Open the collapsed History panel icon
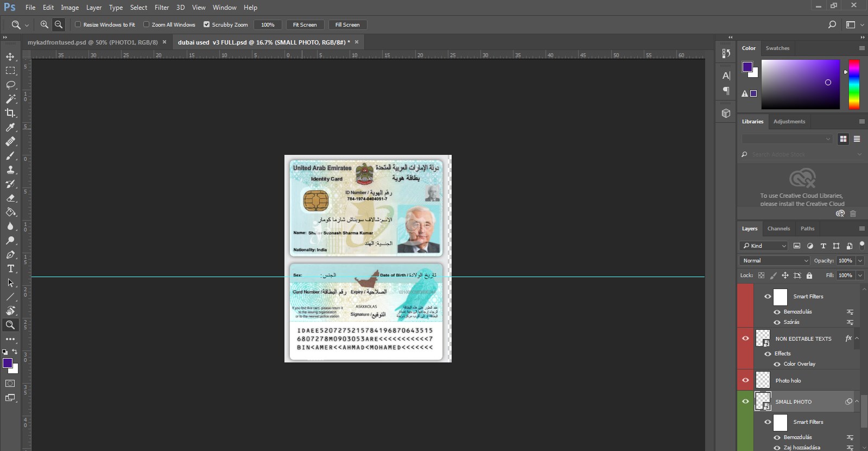868x451 pixels. (x=726, y=53)
